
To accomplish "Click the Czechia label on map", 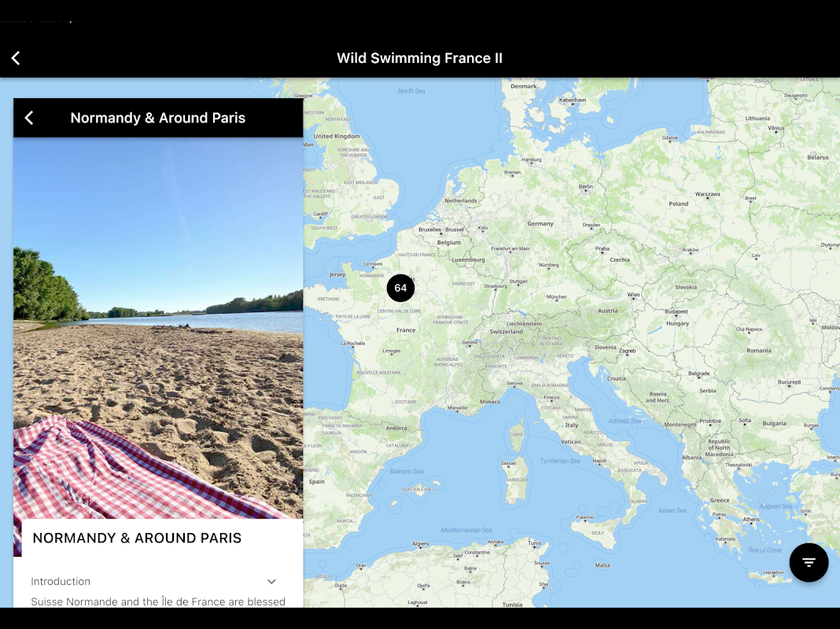I will point(620,259).
